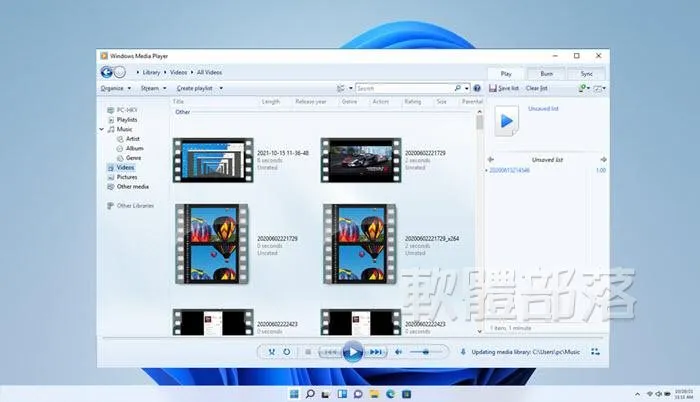Toggle repeat mode
The width and height of the screenshot is (700, 402).
(x=287, y=352)
